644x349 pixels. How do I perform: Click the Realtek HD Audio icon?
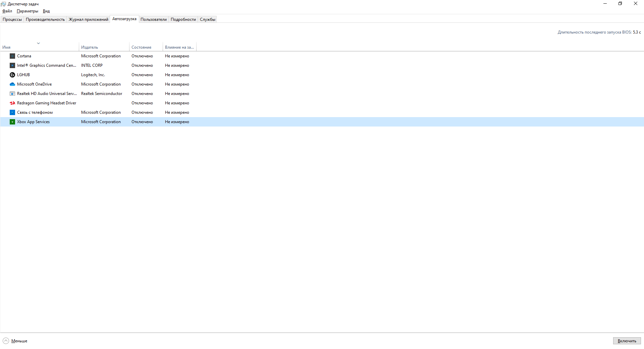click(12, 94)
